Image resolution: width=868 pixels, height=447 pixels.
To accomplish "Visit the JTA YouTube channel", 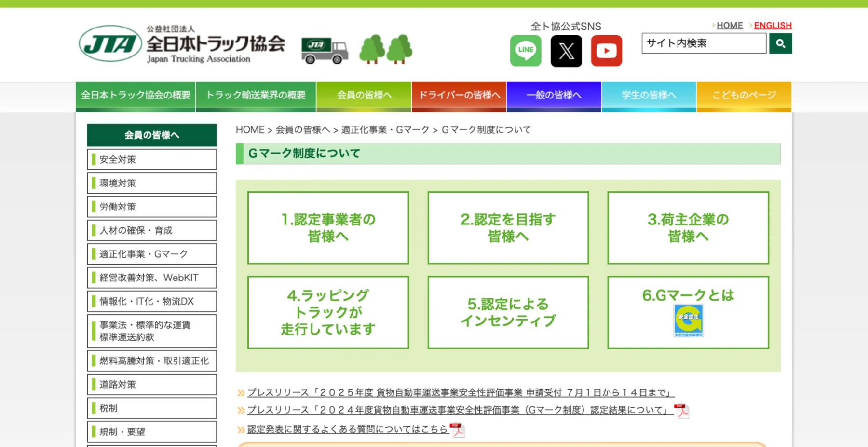I will [x=606, y=50].
